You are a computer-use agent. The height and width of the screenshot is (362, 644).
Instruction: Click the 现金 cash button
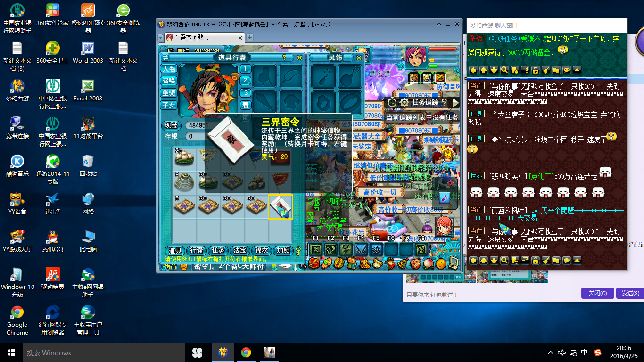[x=172, y=125]
